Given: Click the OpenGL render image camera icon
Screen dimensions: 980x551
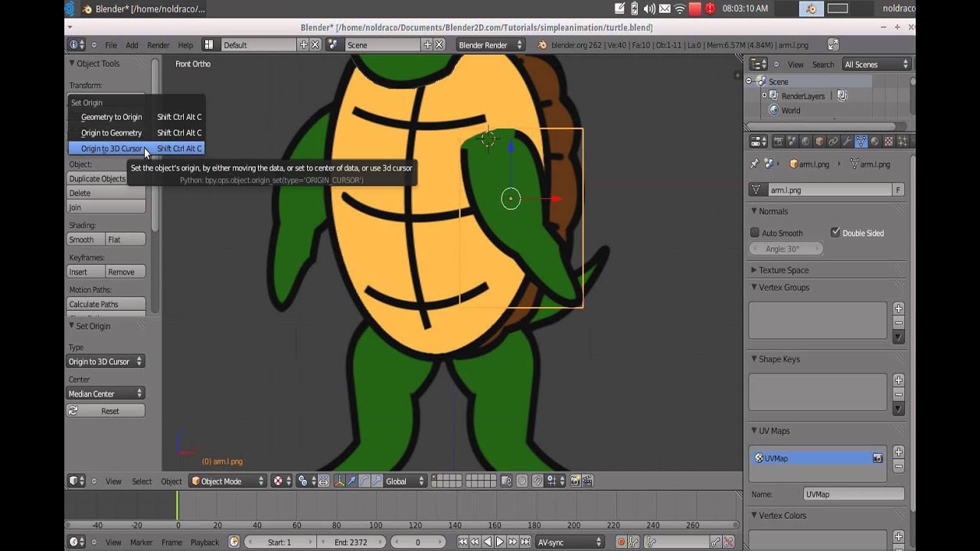Looking at the screenshot, I should pyautogui.click(x=575, y=481).
